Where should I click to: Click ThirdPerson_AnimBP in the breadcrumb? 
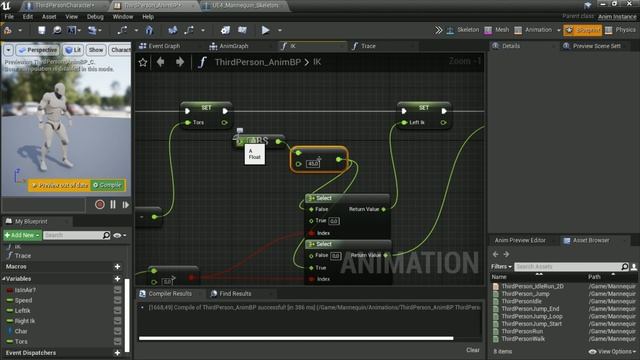[258, 62]
